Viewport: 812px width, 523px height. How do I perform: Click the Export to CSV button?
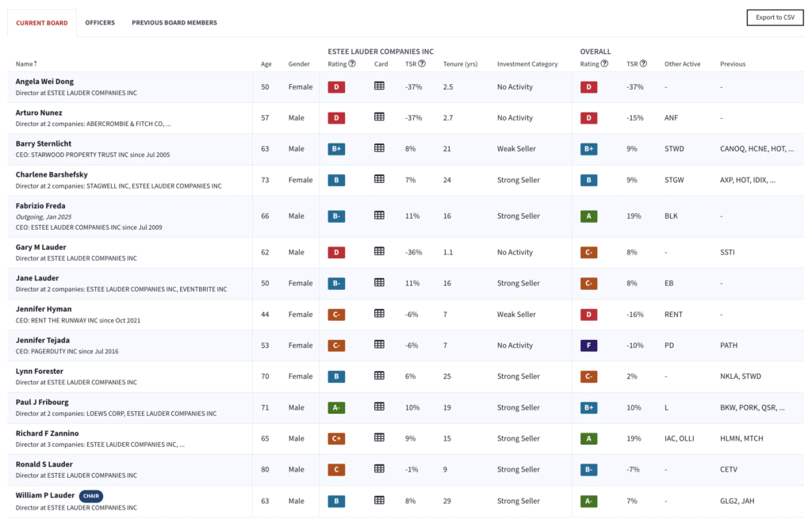(x=775, y=17)
